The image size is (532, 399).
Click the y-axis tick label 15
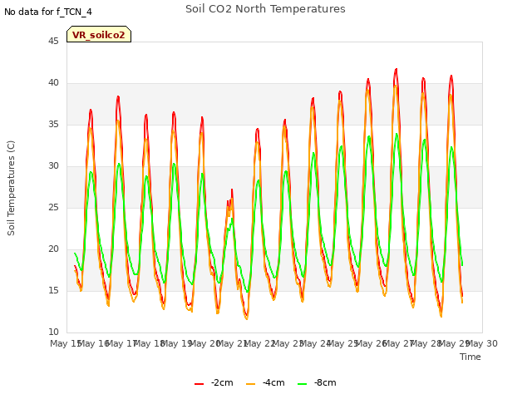click(x=53, y=290)
